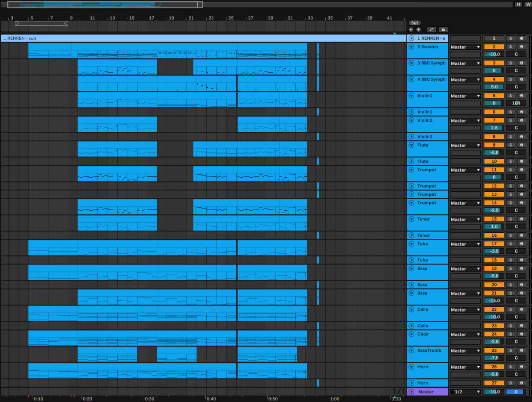Viewport: 532px width, 402px height.
Task: Click the H view toggle button
Action: [x=518, y=4]
